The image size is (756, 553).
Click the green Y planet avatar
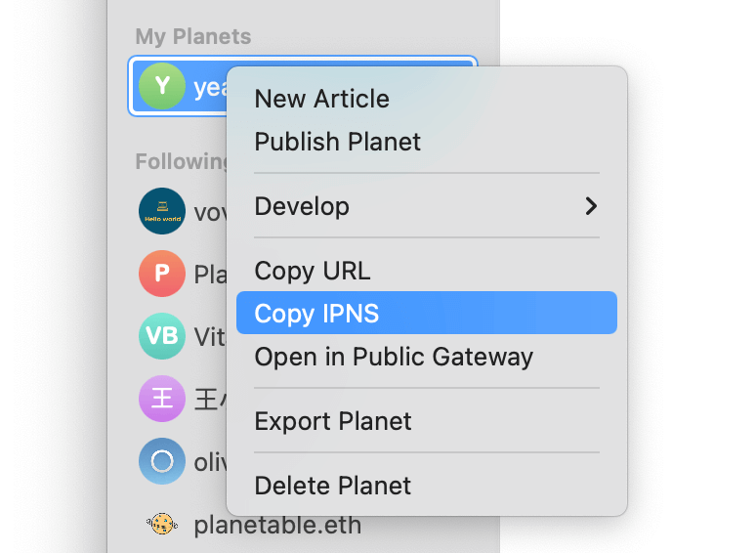[162, 86]
